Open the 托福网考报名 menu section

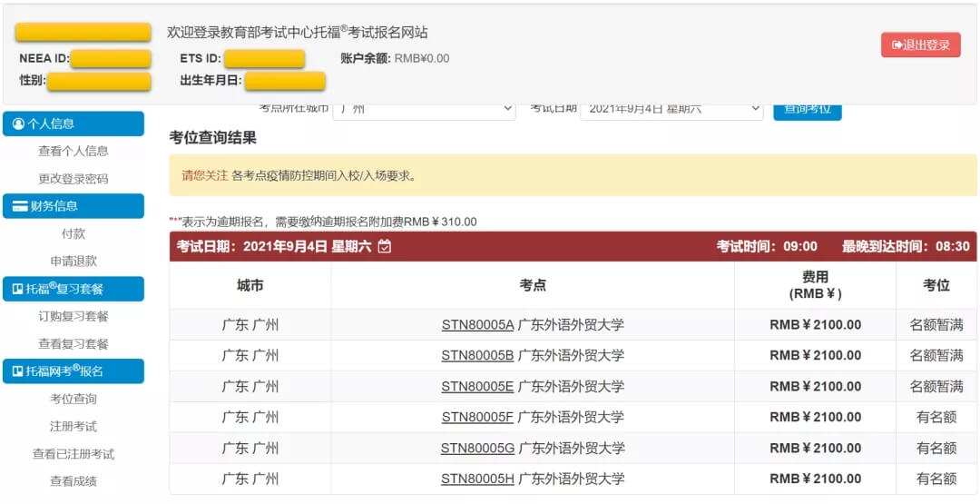(73, 371)
